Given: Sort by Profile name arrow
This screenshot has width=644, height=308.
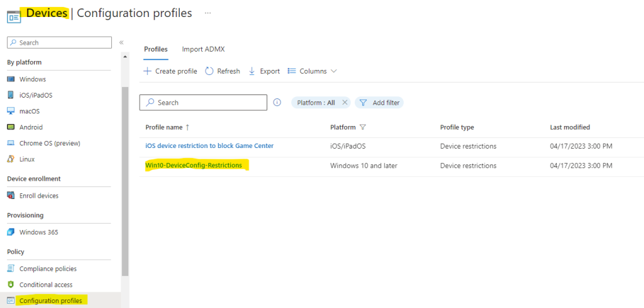Looking at the screenshot, I should coord(187,127).
